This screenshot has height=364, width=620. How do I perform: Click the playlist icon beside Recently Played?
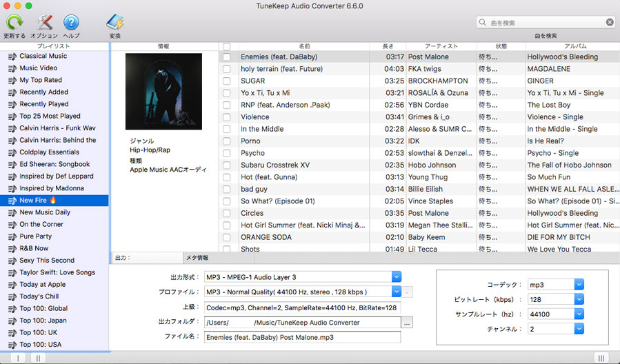click(x=12, y=105)
